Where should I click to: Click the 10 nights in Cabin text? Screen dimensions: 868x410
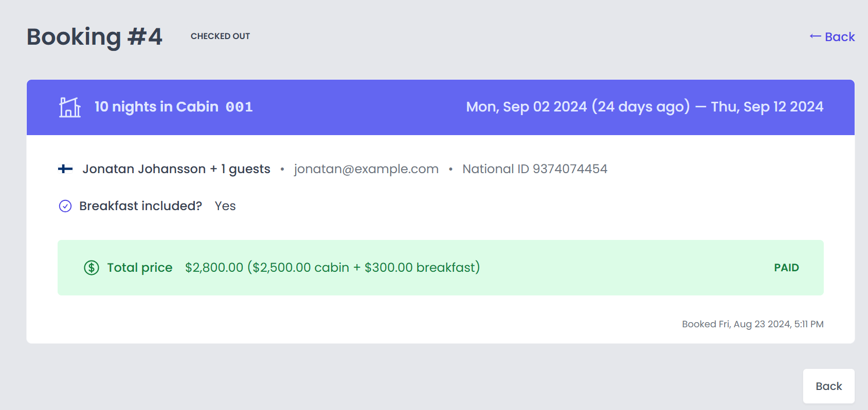(x=156, y=107)
